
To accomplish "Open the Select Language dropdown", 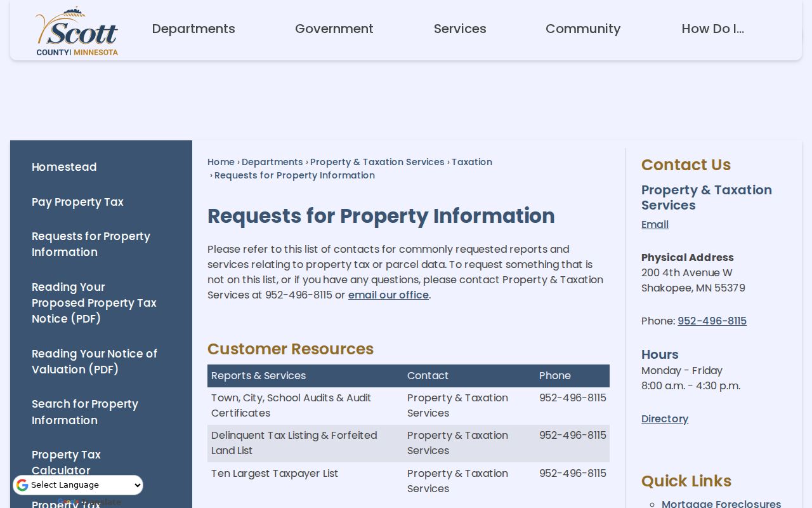I will [78, 485].
